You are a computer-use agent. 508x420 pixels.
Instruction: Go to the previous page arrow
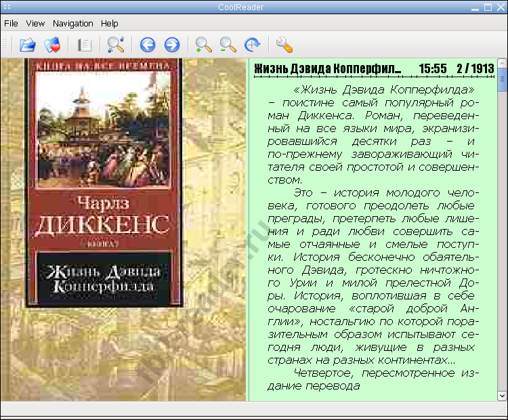point(148,45)
